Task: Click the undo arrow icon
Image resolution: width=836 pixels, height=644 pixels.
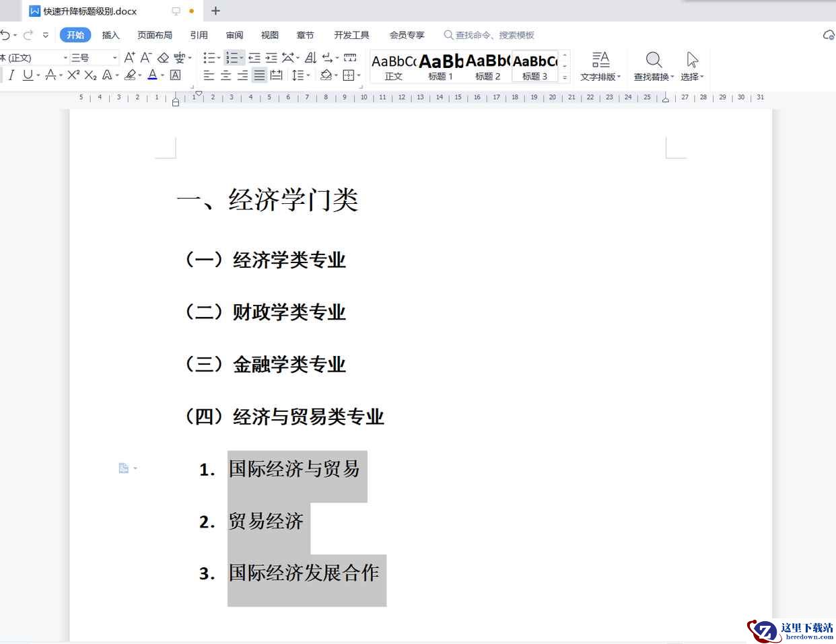Action: point(5,35)
